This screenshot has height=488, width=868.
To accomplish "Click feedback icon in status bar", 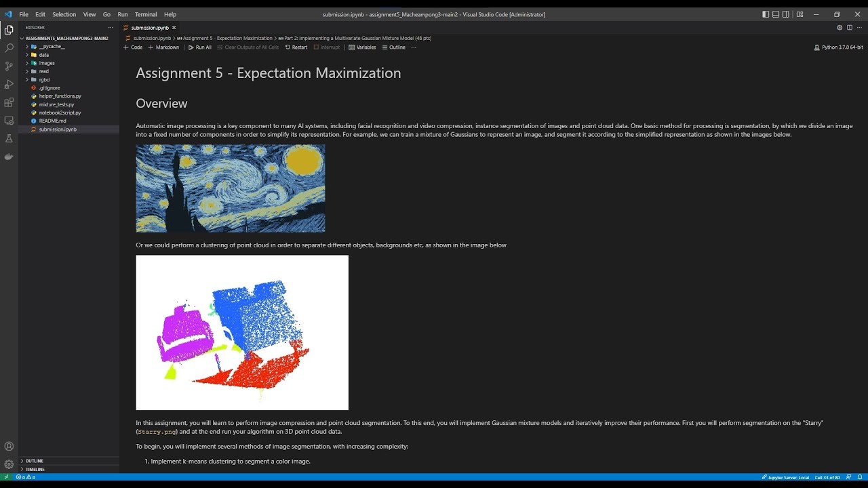I will point(848,477).
